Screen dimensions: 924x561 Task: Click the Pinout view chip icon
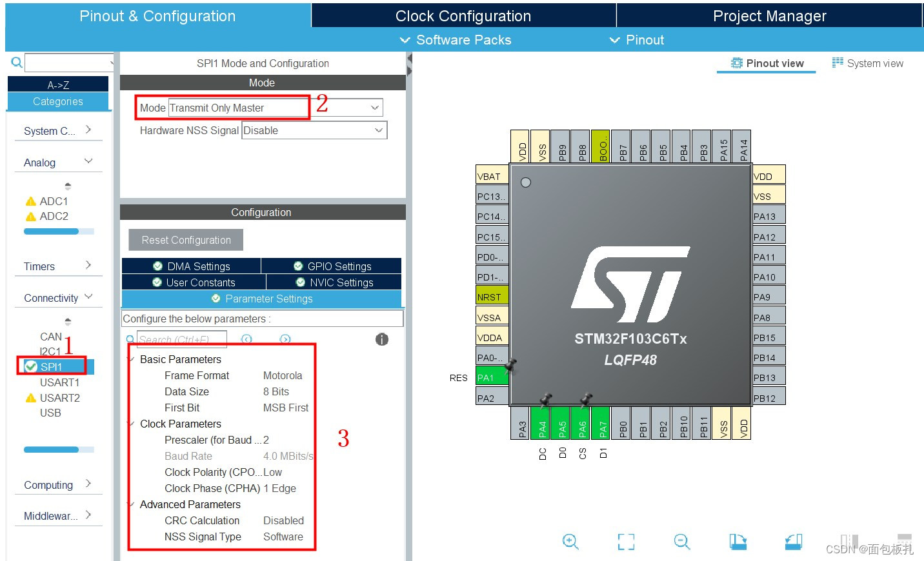[736, 63]
